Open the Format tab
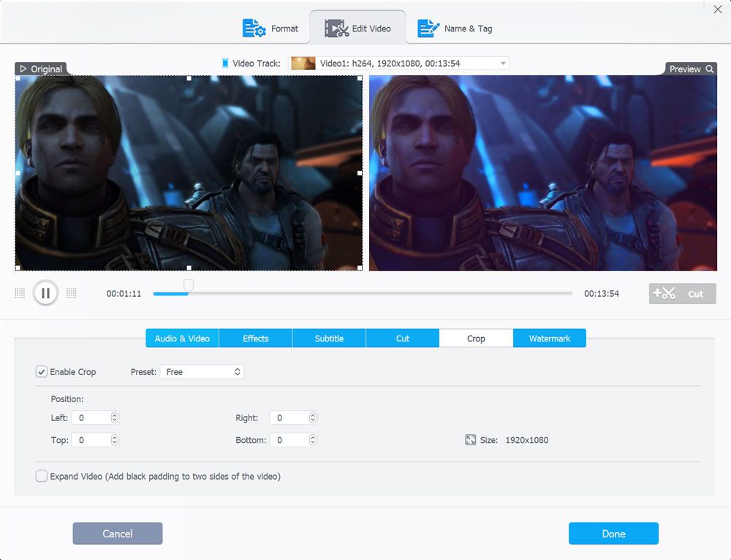This screenshot has width=731, height=560. point(270,29)
